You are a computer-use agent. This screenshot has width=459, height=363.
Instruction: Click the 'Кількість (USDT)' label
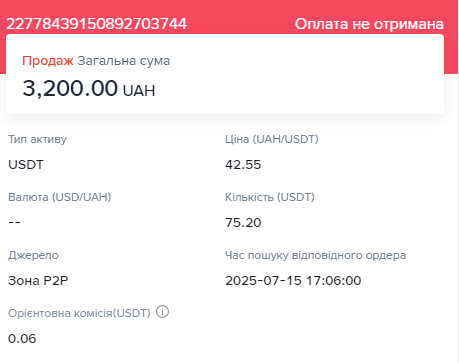click(270, 197)
